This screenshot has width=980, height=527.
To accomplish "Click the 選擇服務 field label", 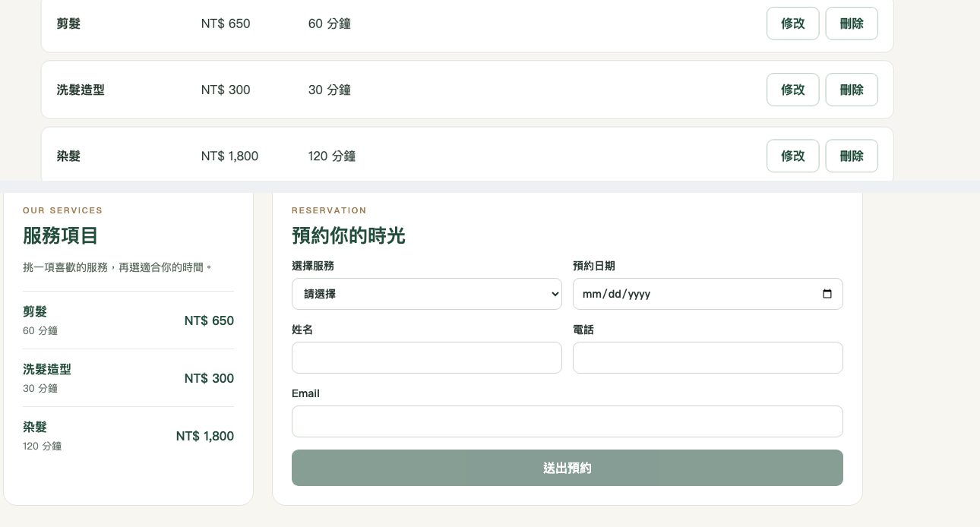I will (313, 266).
